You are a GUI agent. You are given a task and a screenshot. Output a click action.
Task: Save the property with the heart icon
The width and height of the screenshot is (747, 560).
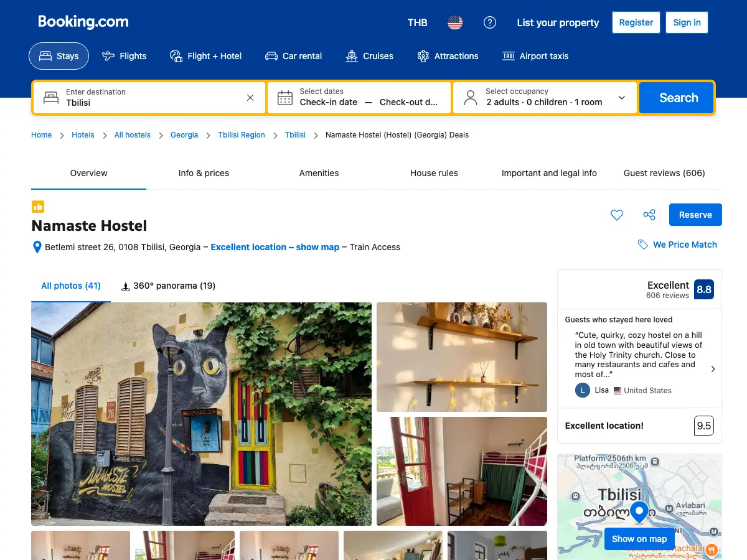click(617, 215)
